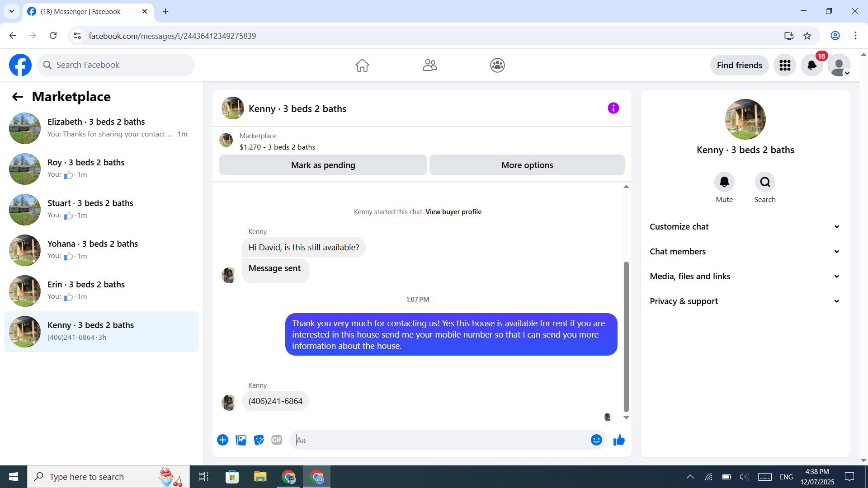The image size is (868, 488).
Task: Open the sticker chooser icon
Action: click(x=259, y=440)
